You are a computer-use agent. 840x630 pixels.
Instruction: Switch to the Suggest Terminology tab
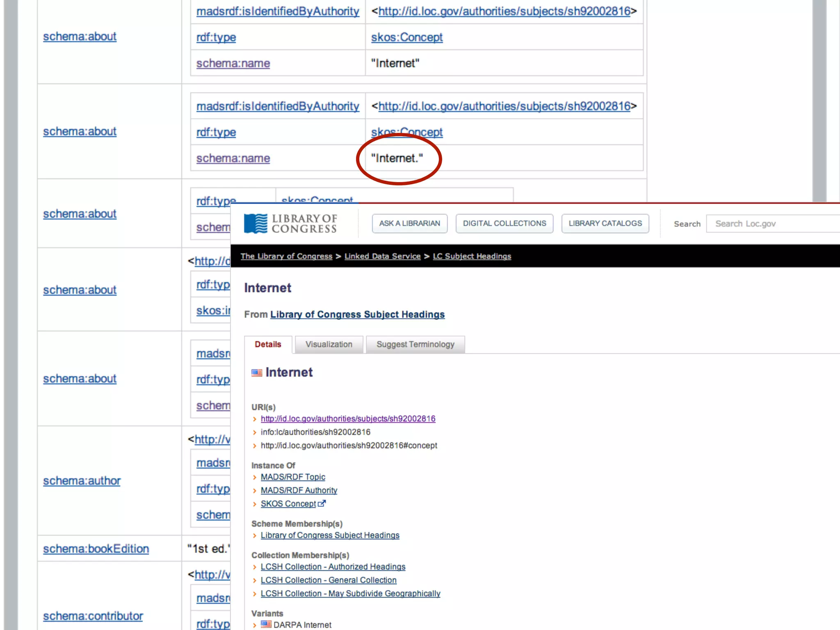pyautogui.click(x=415, y=345)
